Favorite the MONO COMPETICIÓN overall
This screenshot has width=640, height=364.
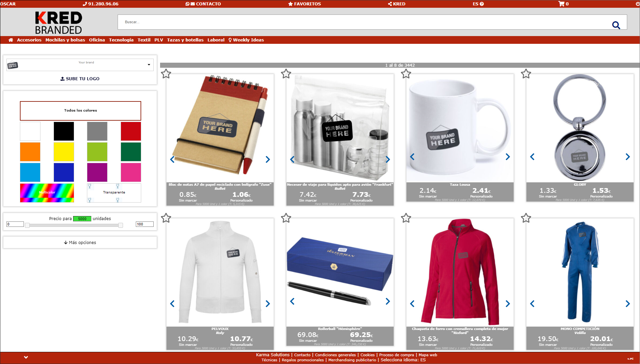[526, 218]
